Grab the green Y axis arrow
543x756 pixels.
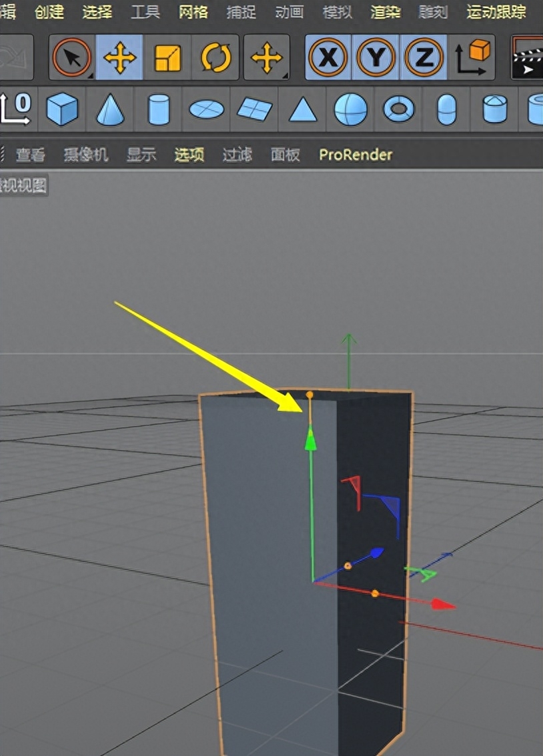click(311, 440)
